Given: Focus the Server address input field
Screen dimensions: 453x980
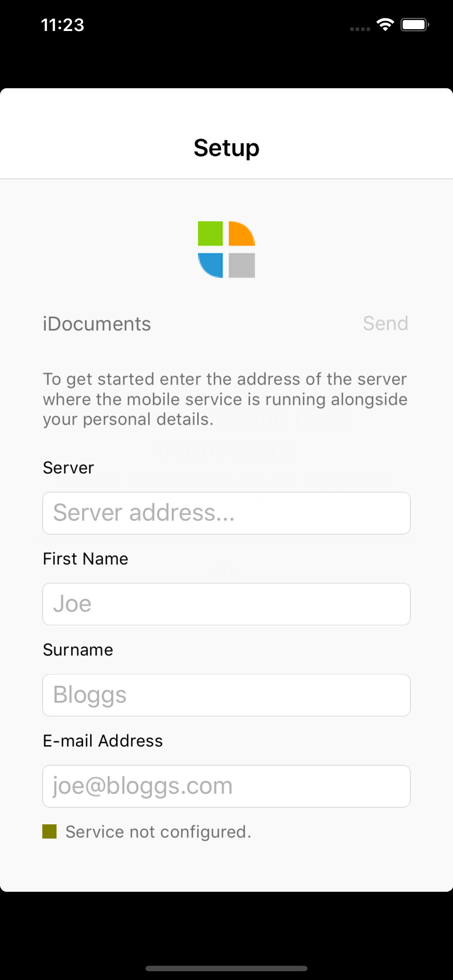Looking at the screenshot, I should (226, 513).
